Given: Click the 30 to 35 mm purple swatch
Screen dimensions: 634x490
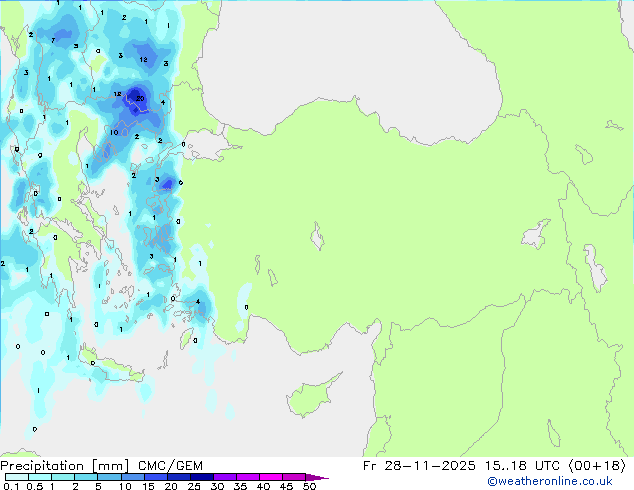Looking at the screenshot, I should (x=225, y=477).
